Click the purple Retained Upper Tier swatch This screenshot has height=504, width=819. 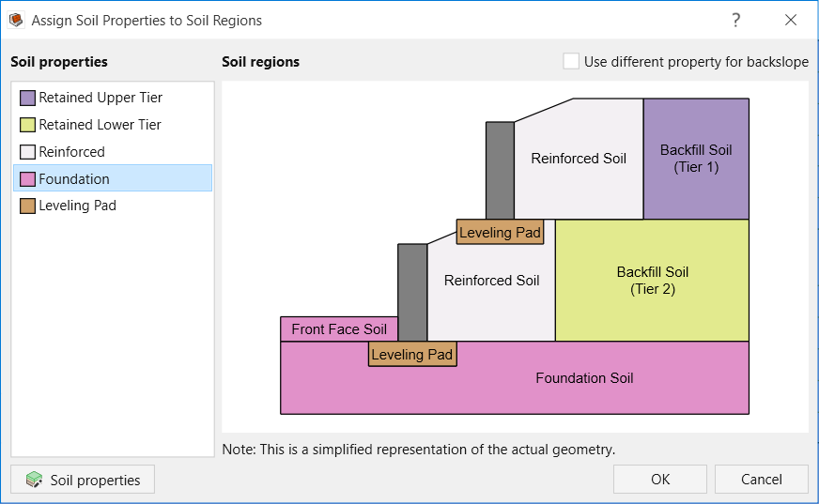coord(27,98)
